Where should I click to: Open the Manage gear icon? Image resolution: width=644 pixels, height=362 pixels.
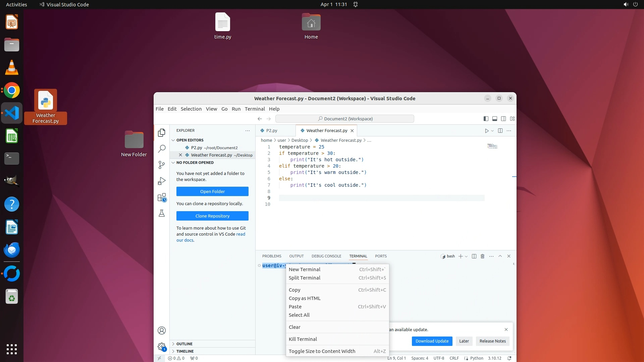pos(162,346)
